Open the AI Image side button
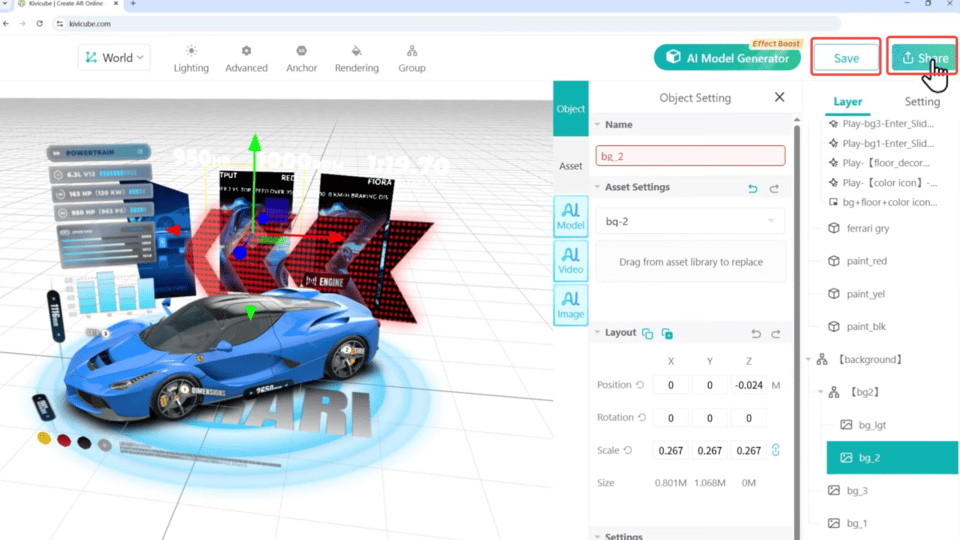This screenshot has height=540, width=960. coord(571,305)
